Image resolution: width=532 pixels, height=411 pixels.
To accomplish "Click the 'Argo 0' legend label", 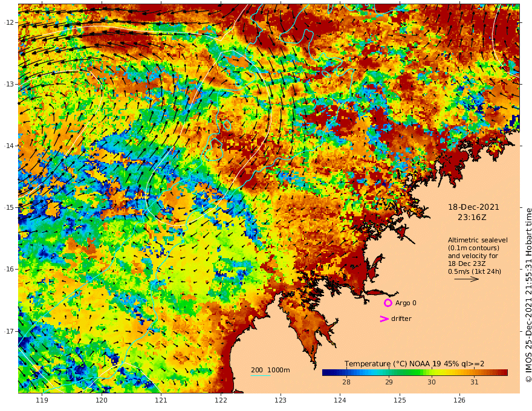I will click(406, 303).
